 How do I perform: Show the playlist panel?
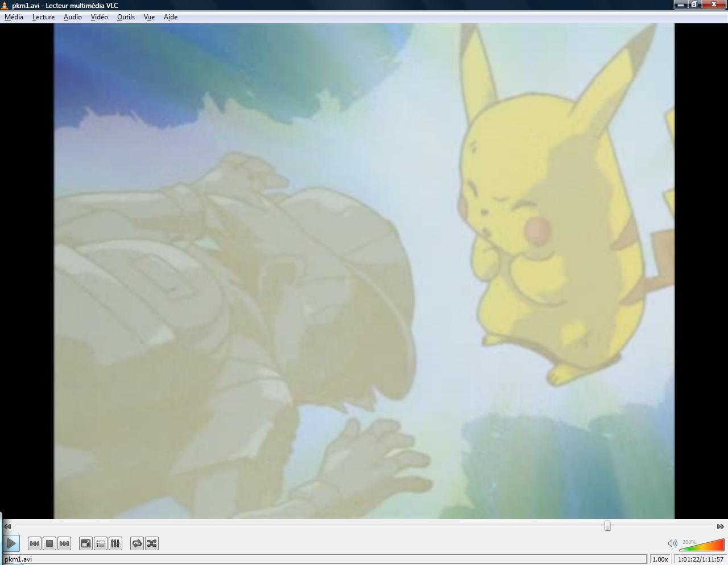[101, 543]
